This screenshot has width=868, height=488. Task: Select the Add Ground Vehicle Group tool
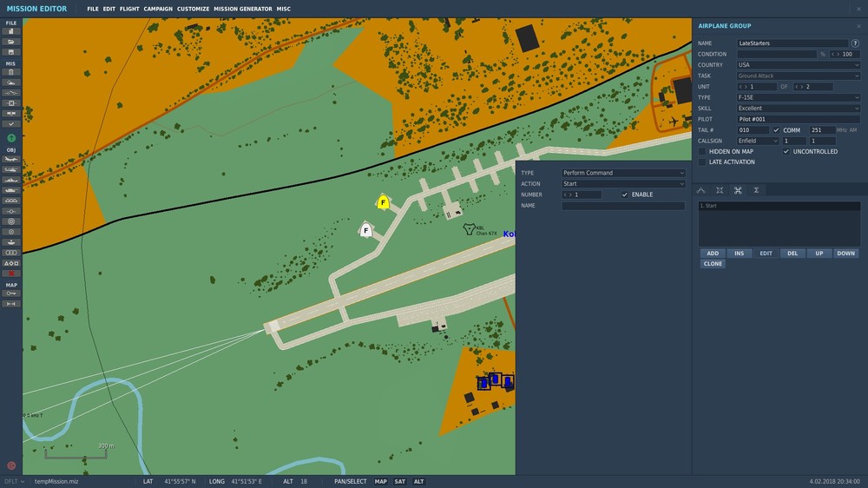click(x=10, y=190)
